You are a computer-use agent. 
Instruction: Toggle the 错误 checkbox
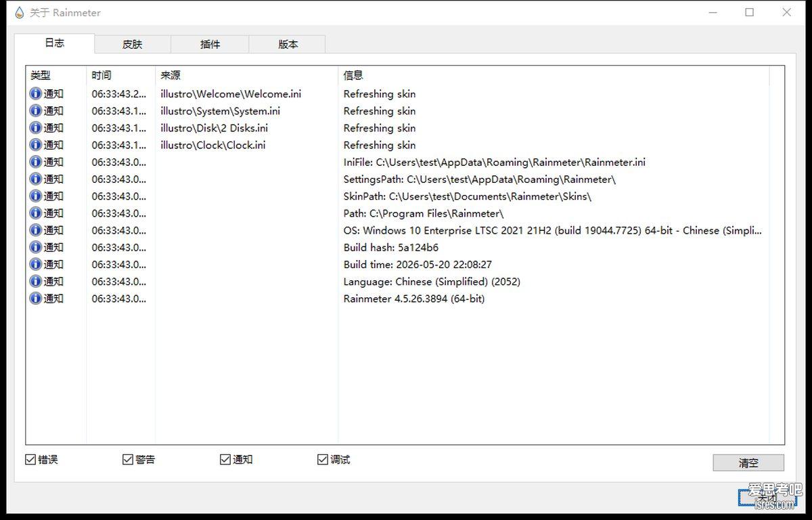(30, 460)
